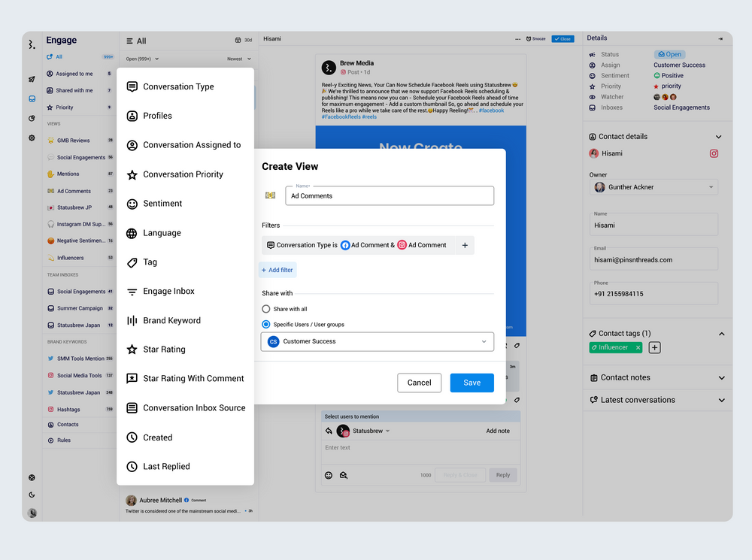Open the settings gear icon in sidebar
752x560 pixels.
32,138
